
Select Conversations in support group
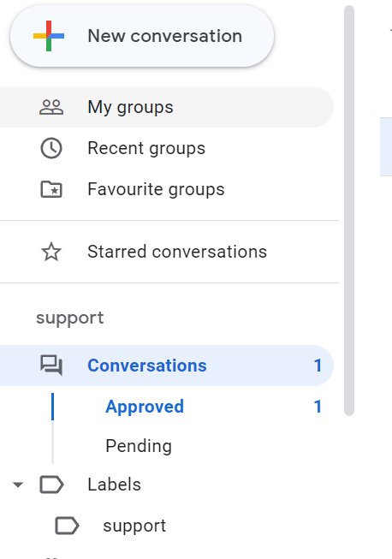(x=166, y=366)
